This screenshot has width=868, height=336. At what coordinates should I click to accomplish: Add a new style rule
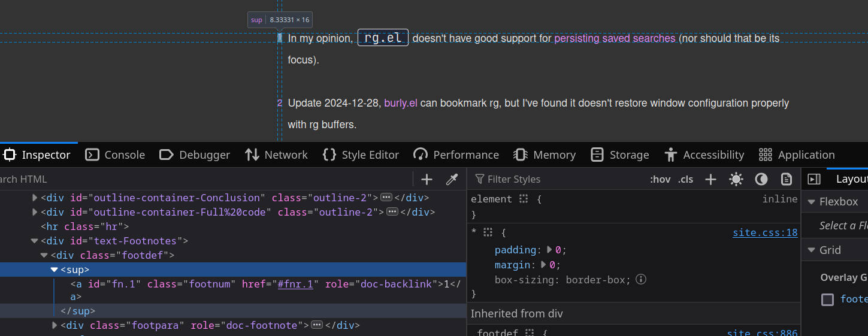coord(710,179)
